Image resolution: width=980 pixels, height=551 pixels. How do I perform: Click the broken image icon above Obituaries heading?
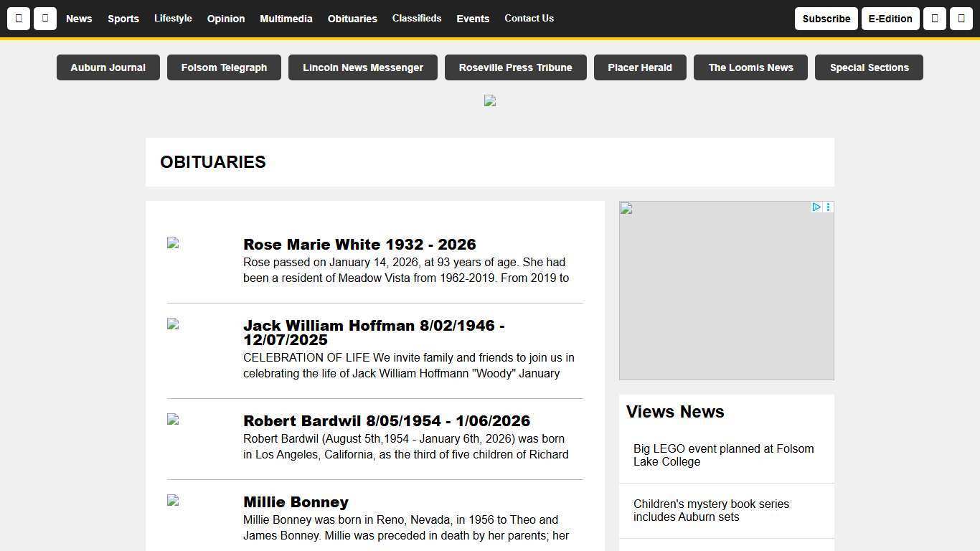pos(489,100)
